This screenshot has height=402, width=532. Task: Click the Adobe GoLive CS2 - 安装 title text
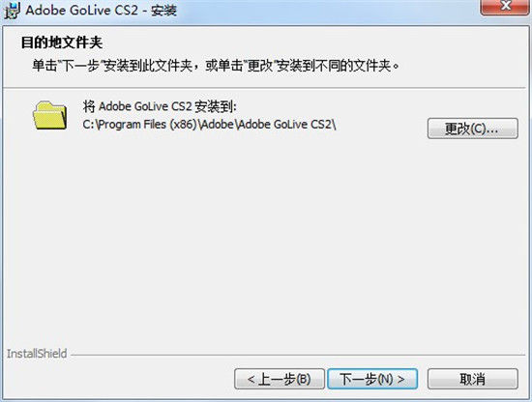coord(102,11)
